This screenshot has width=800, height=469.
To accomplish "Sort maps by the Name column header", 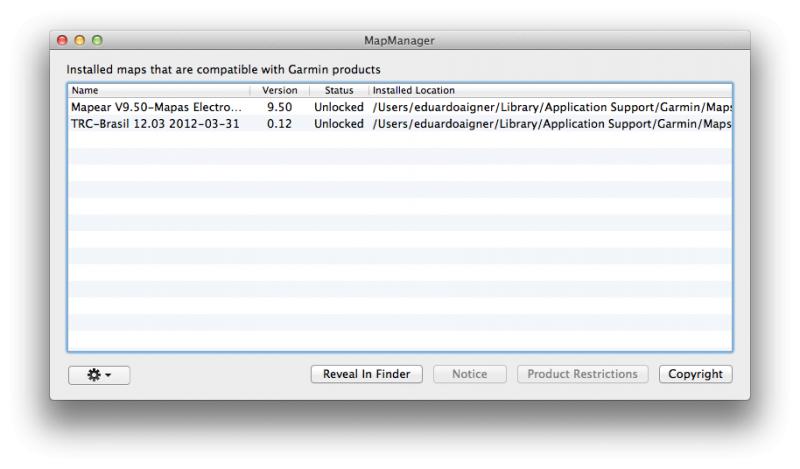I will [x=159, y=90].
